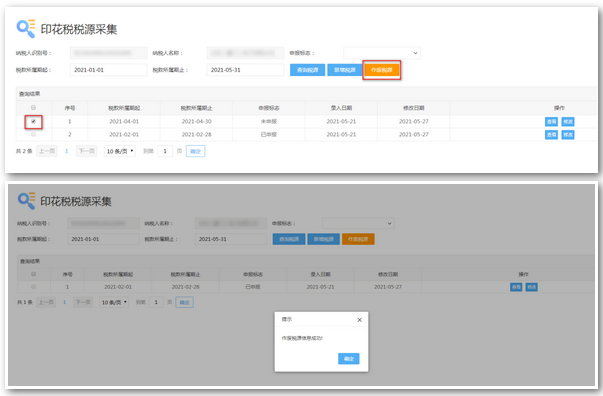Viewport: 603px width, 396px height.
Task: Uncheck the checkbox for the 2021-04-01 row
Action: point(33,121)
